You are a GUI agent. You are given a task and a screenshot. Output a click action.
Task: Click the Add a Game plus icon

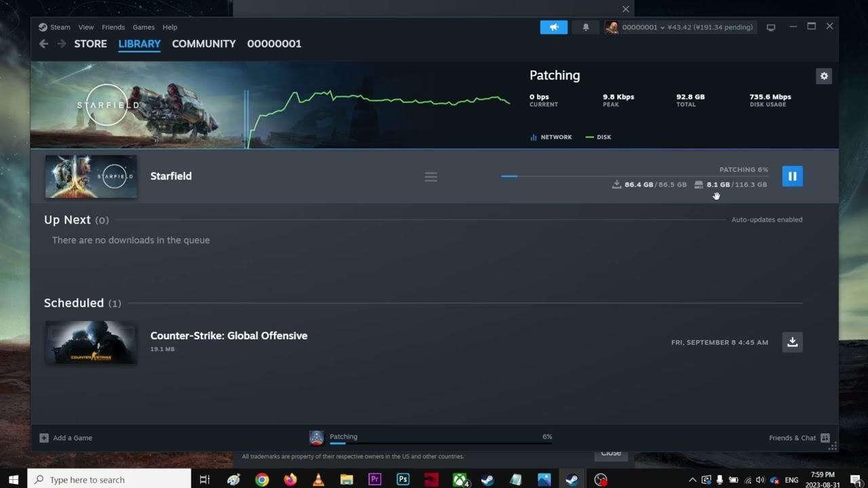(x=44, y=438)
